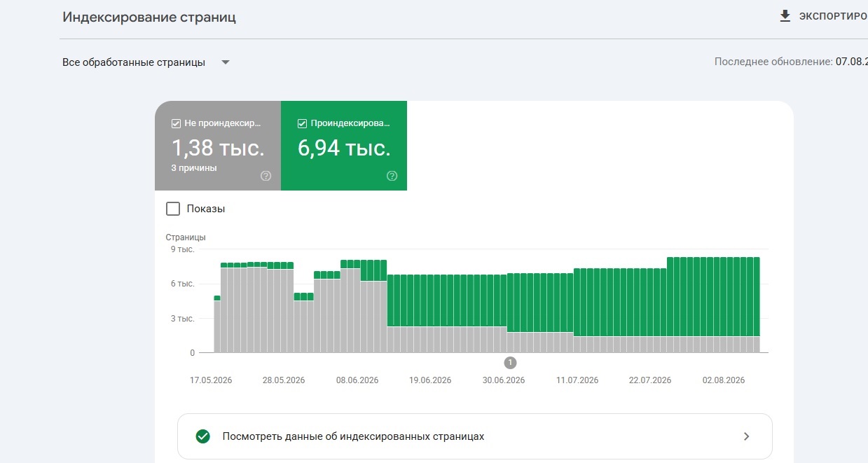
Task: Uncheck the "Не проиндексир..." checkbox
Action: (176, 123)
